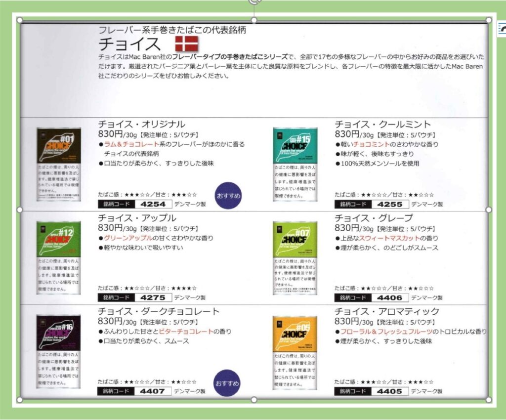Click the subtitle フレーバー系手巻きたばこの代表銘柄
Screen dimensions: 506x420
[172, 30]
